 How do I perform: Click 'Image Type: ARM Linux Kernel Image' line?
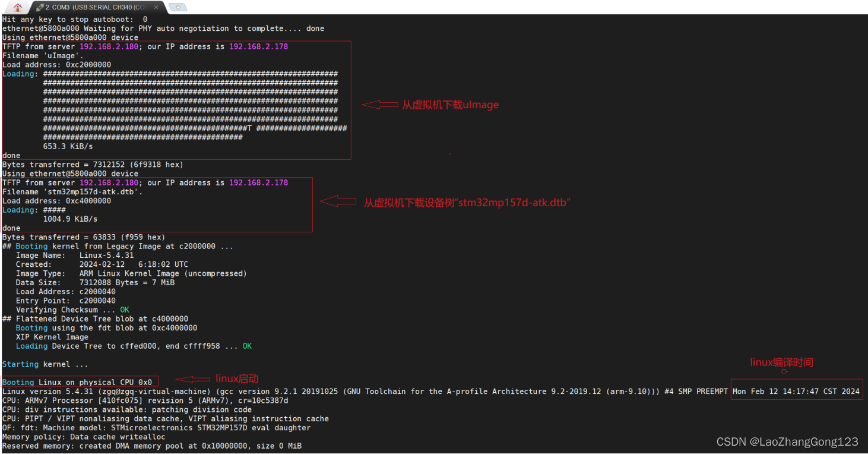point(131,273)
